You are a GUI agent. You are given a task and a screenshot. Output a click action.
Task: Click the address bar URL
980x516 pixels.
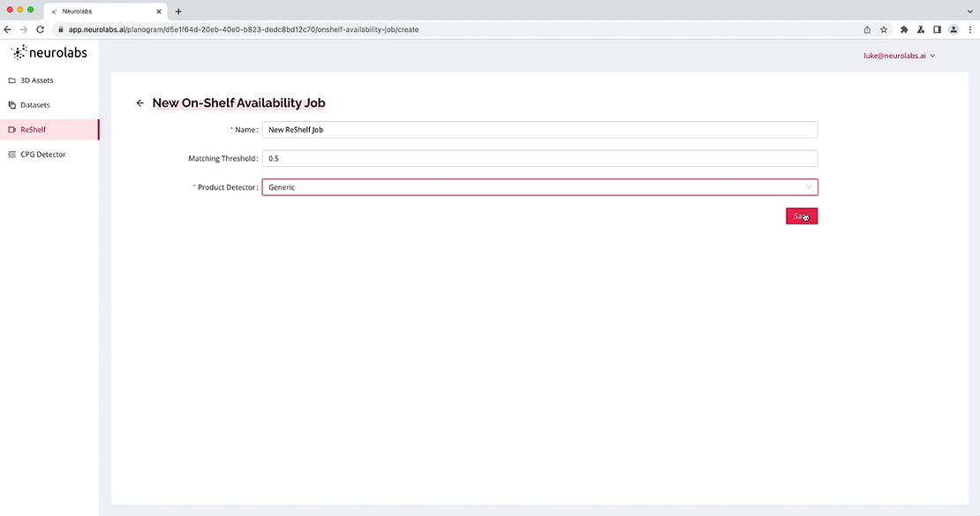click(244, 29)
